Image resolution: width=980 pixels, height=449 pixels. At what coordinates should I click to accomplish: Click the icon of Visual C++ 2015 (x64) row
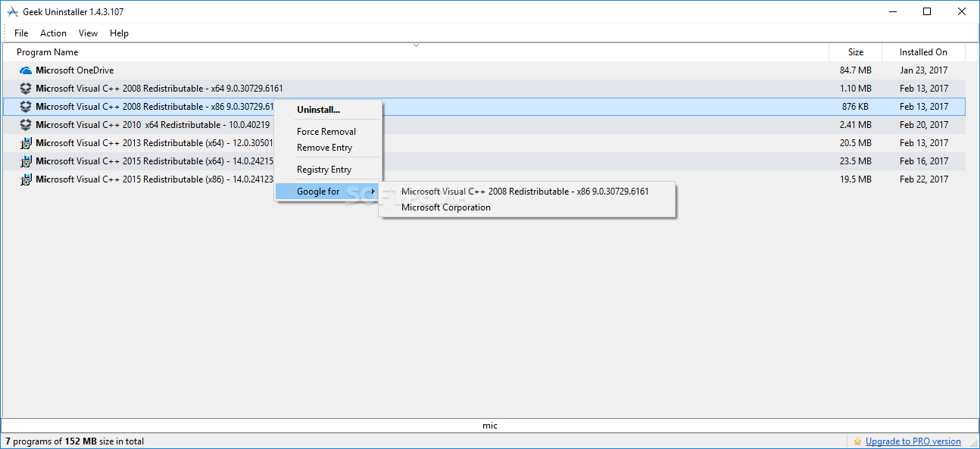pyautogui.click(x=26, y=161)
